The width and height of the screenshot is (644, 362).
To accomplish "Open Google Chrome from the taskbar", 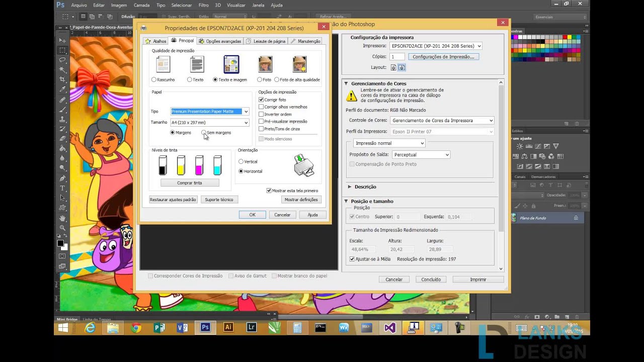I will 136,327.
